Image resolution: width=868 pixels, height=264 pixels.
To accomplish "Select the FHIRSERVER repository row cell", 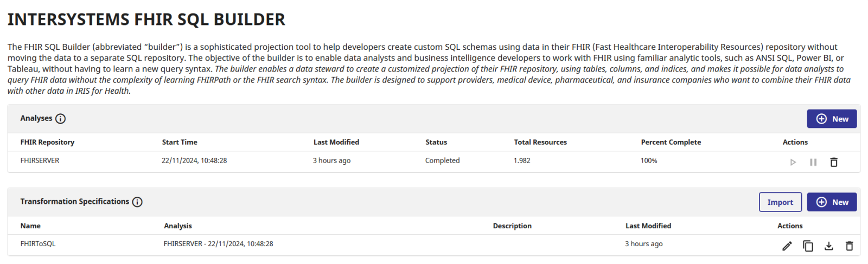I will (x=40, y=160).
